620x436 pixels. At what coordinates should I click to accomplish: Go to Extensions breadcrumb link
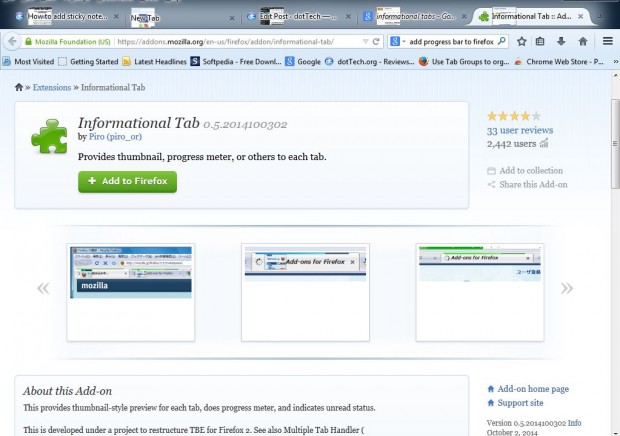52,87
